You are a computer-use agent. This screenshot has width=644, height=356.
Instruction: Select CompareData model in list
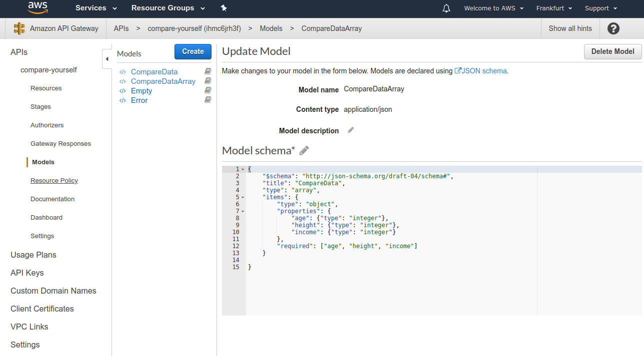[x=154, y=72]
